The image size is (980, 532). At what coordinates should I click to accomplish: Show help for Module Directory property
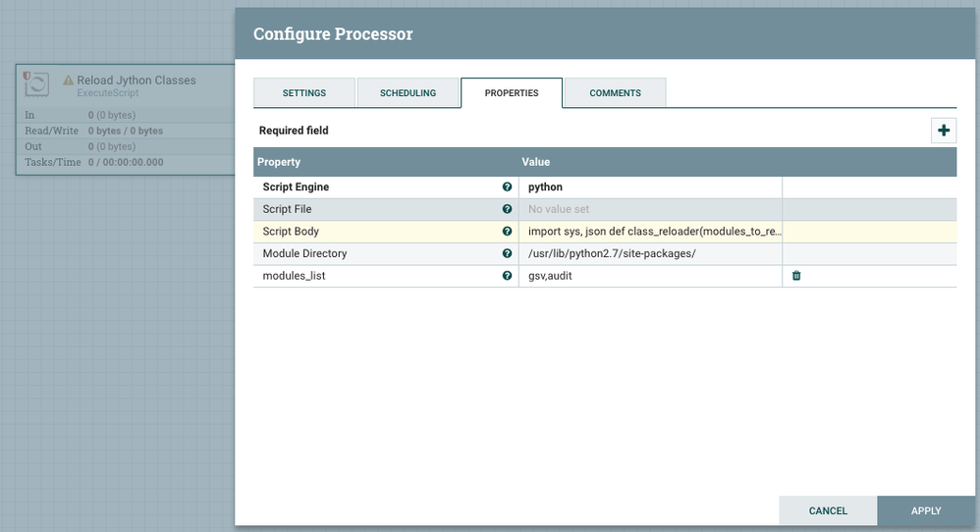coord(507,253)
